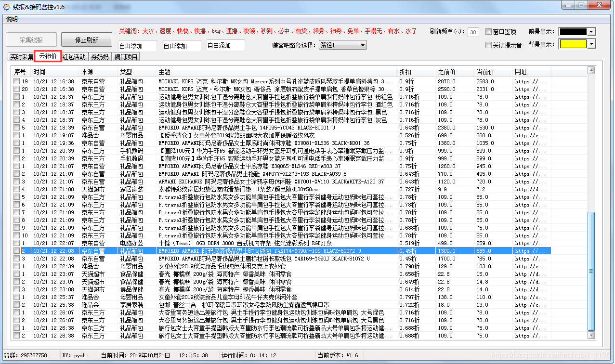Click the 采集线报 button

tap(31, 40)
